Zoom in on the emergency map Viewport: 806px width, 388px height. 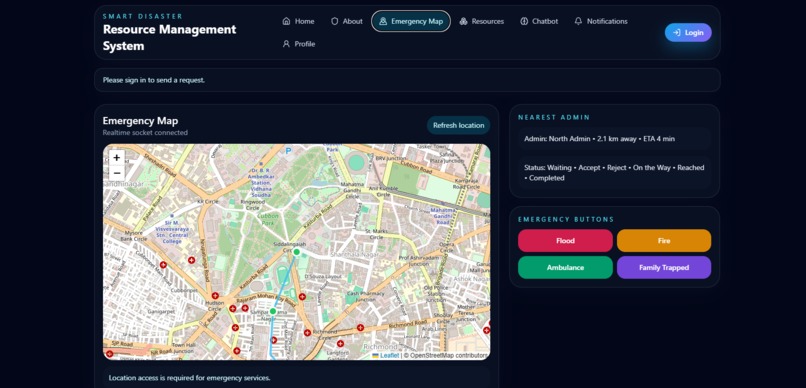(117, 157)
